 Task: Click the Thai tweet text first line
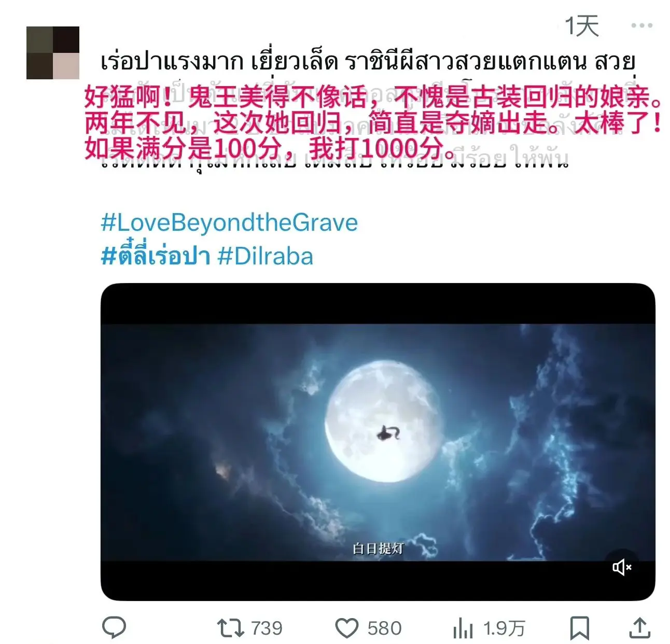368,62
